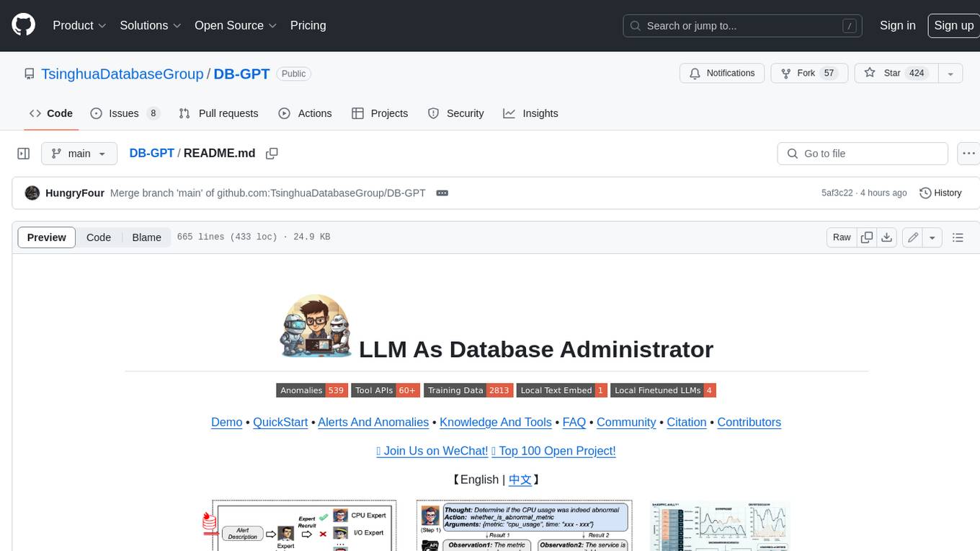The width and height of the screenshot is (980, 551).
Task: Expand the Open Source menu
Action: (236, 25)
